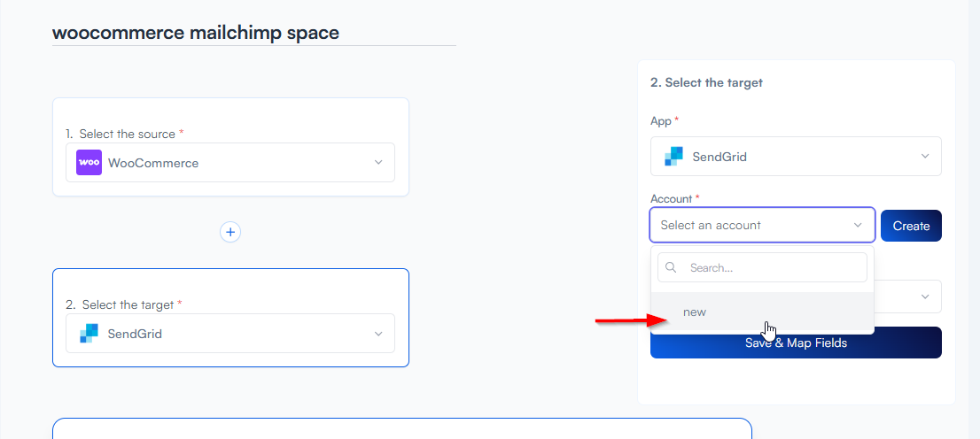Viewport: 980px width, 439px height.
Task: Click the WooCommerce text in source selector
Action: 153,163
